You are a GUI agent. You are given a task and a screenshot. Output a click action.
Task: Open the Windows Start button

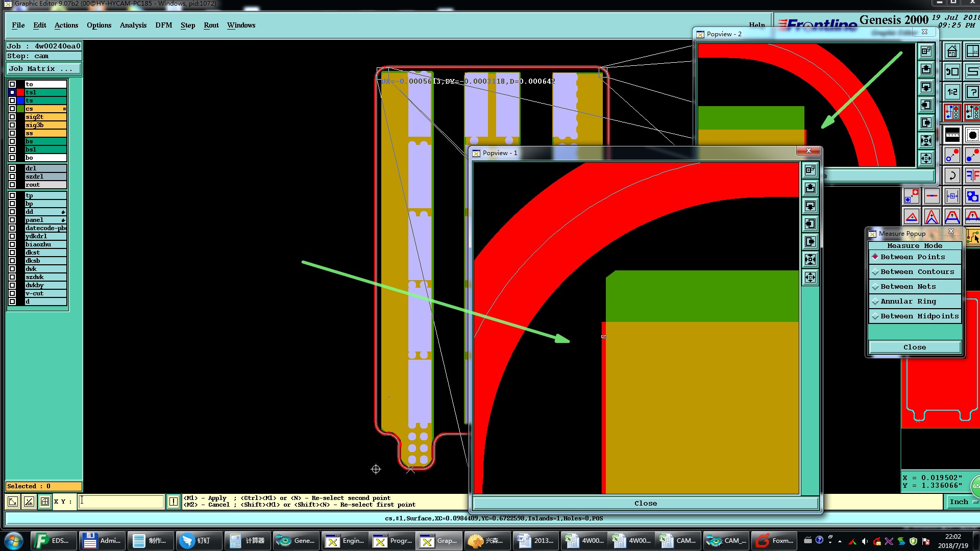14,540
